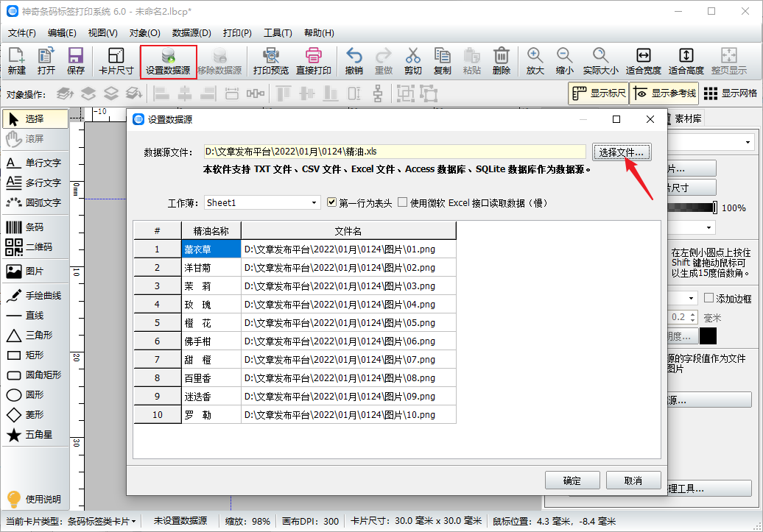The image size is (763, 532).
Task: Select the 单行文字 single-line text tool
Action: coord(34,163)
